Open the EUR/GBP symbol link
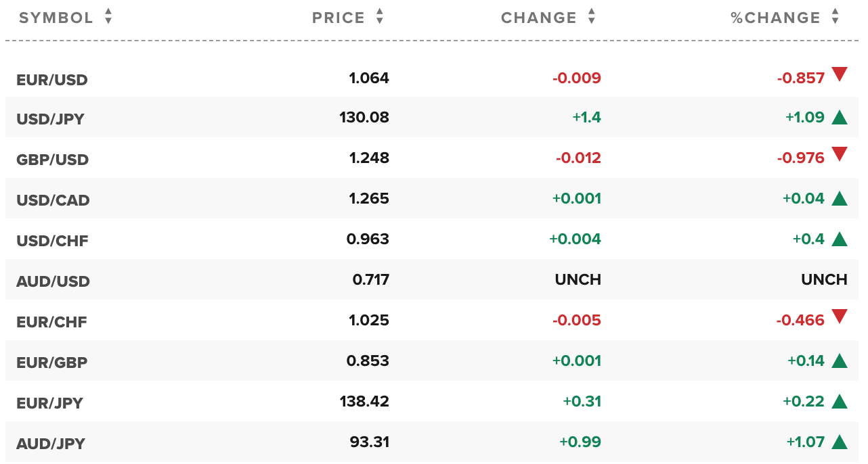The height and width of the screenshot is (464, 868). tap(52, 363)
